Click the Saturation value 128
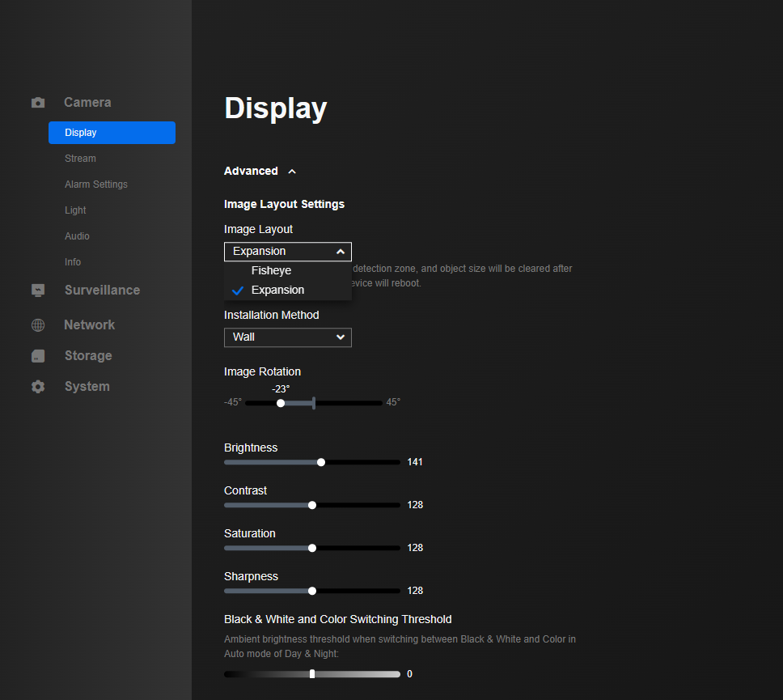The height and width of the screenshot is (700, 783). pos(415,548)
